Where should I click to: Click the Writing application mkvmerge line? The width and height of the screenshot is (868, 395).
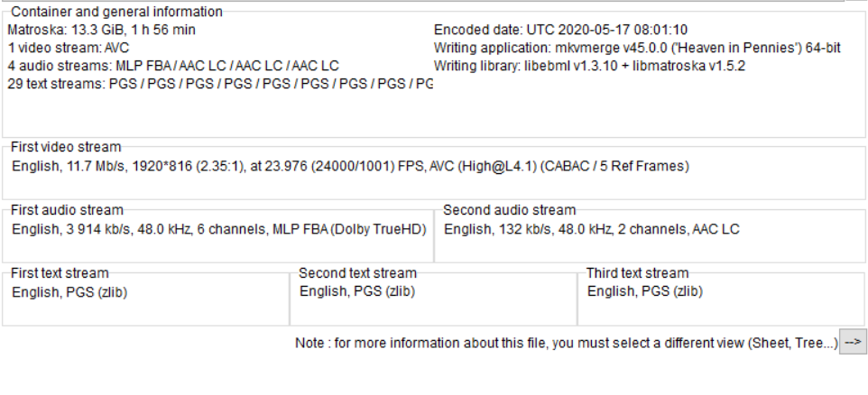tap(637, 48)
